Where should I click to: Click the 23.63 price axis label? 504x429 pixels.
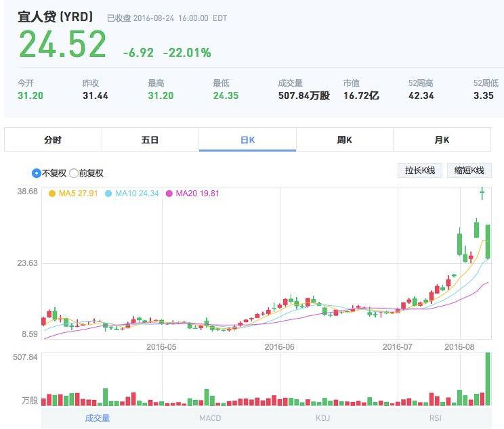(x=27, y=263)
